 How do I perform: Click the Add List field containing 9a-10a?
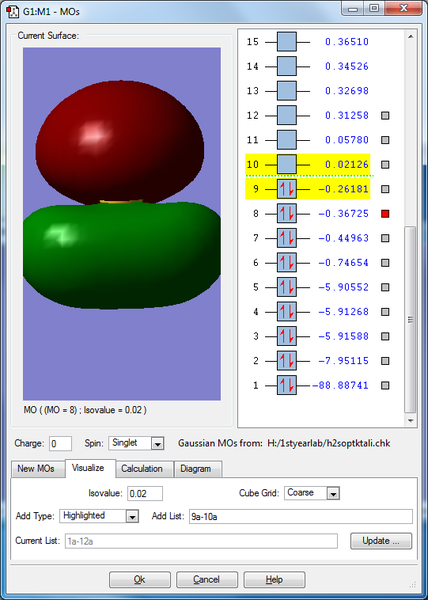[301, 516]
